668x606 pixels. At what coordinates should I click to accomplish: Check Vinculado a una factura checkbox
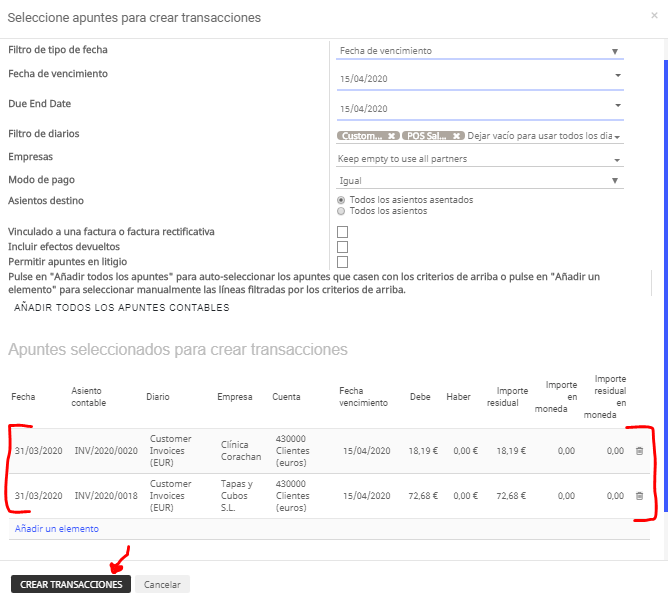click(x=342, y=232)
